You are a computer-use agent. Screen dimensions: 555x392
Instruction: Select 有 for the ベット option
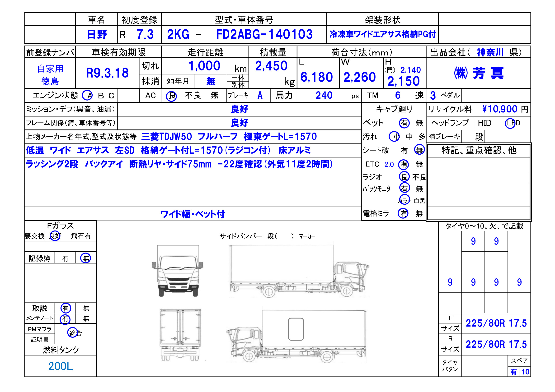(404, 123)
